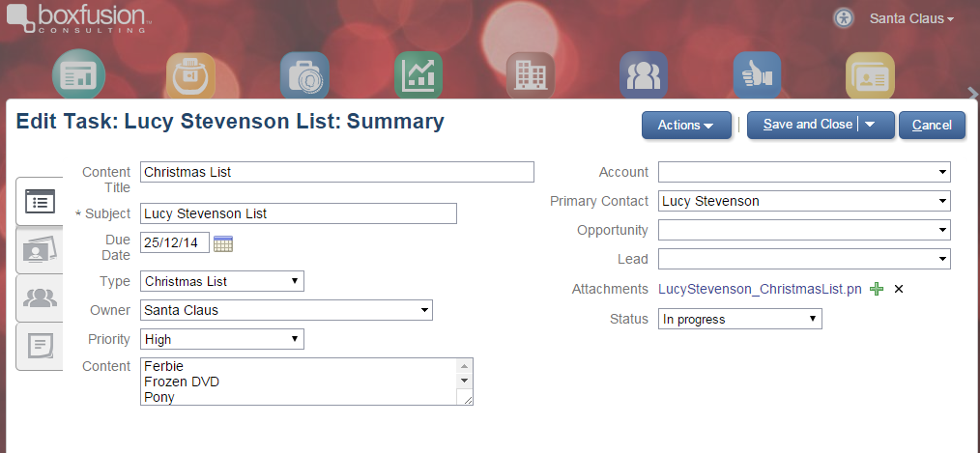Open the Status dropdown showing In progress
This screenshot has width=980, height=453.
[740, 319]
